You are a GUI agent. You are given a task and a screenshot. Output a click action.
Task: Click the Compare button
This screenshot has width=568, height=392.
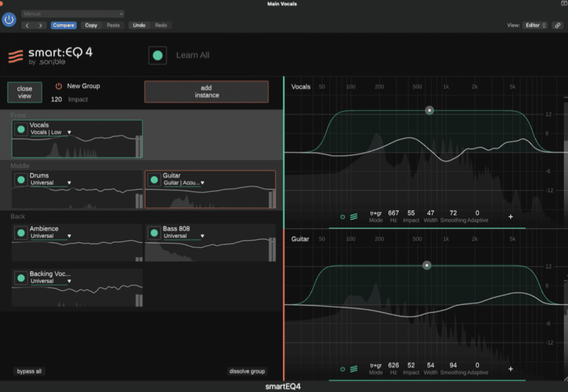point(64,25)
